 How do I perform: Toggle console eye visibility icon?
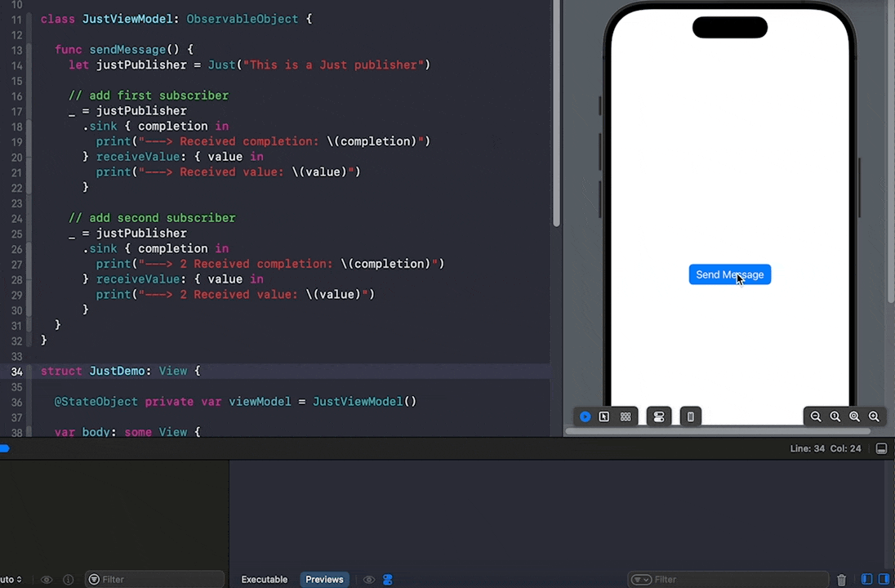[369, 580]
